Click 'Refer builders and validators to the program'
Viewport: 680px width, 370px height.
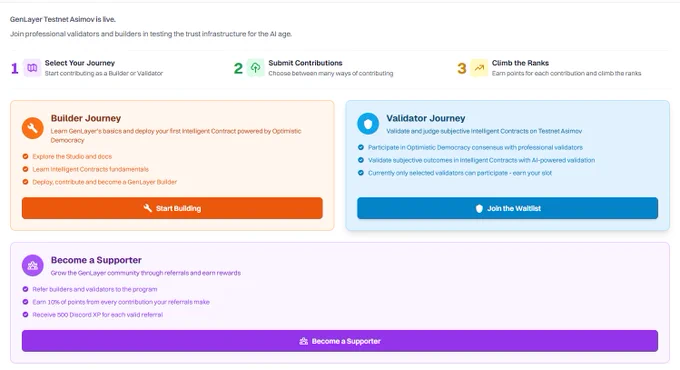tap(95, 289)
